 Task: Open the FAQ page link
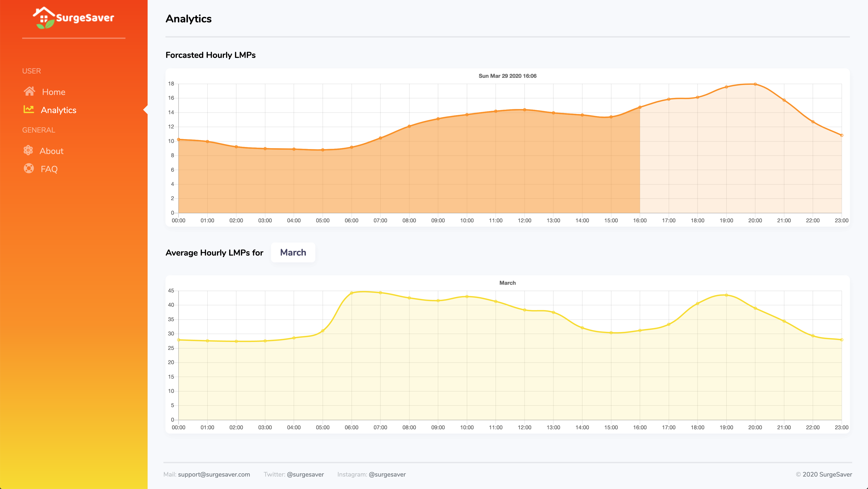pyautogui.click(x=49, y=169)
